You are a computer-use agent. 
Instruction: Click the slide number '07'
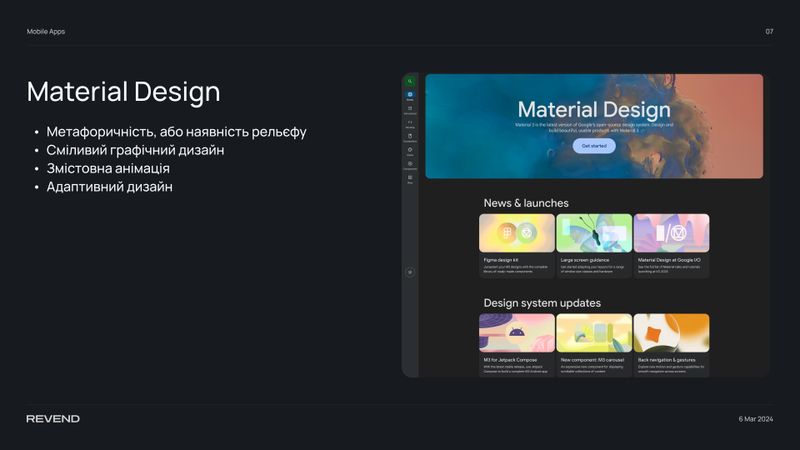pyautogui.click(x=769, y=32)
